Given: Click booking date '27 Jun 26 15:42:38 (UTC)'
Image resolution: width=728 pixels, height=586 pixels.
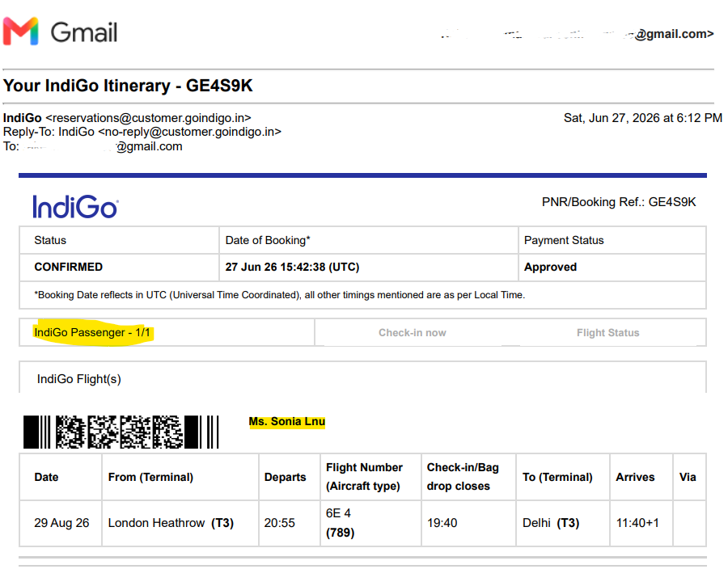Looking at the screenshot, I should click(292, 267).
